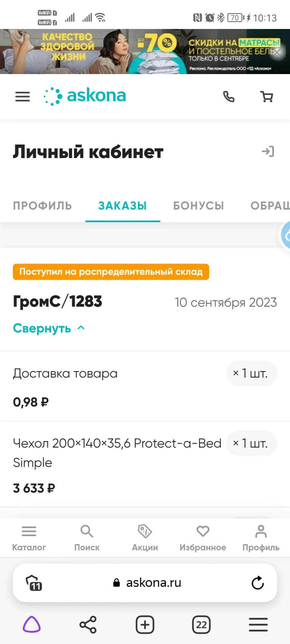290x644 pixels.
Task: Collapse the order with Свернуть
Action: [49, 328]
